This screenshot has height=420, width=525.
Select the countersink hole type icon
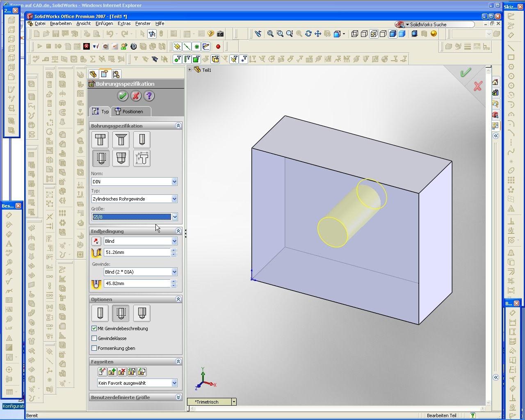121,140
